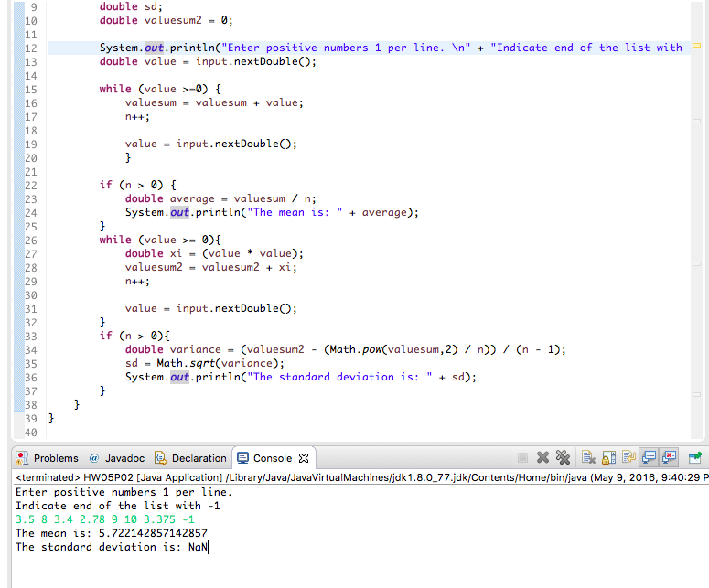Pin the Console view
Viewport: 709px width, 588px height.
(696, 458)
